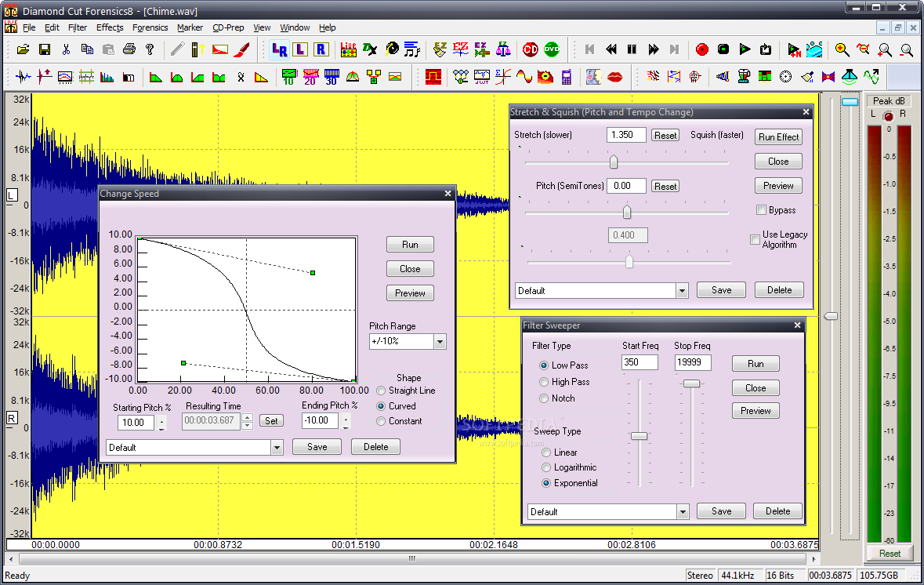Click Reset next to Stretch value

(665, 136)
